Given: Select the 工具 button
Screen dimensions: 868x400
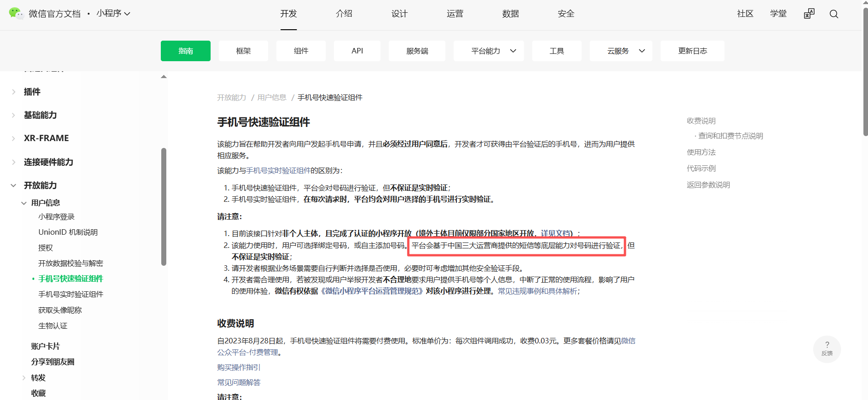Looking at the screenshot, I should point(557,51).
